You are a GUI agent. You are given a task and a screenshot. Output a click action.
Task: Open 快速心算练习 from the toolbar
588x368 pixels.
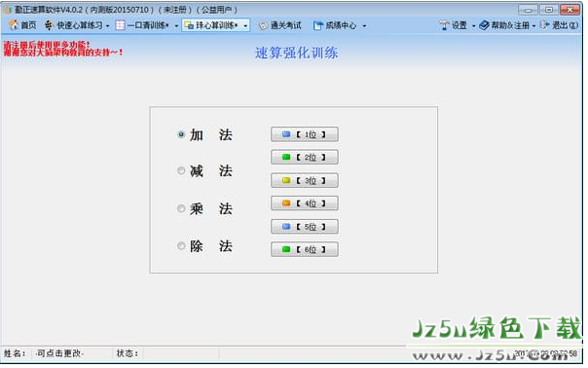pyautogui.click(x=74, y=25)
